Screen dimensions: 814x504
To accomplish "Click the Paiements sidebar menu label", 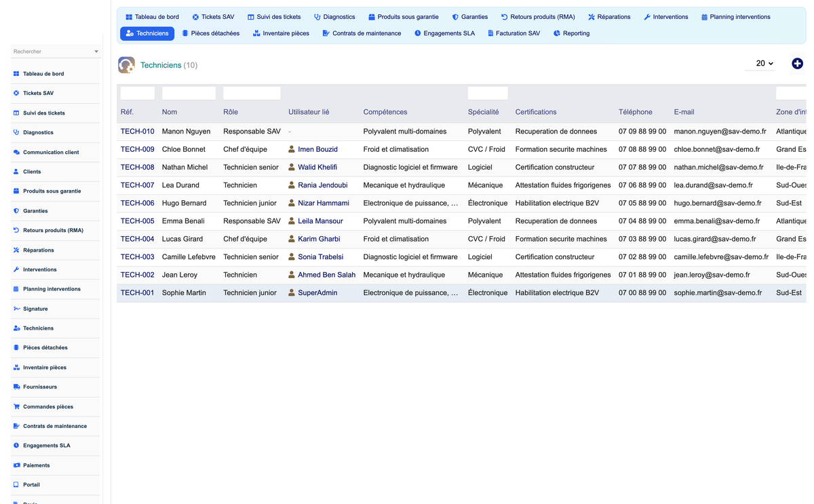I will [x=37, y=465].
